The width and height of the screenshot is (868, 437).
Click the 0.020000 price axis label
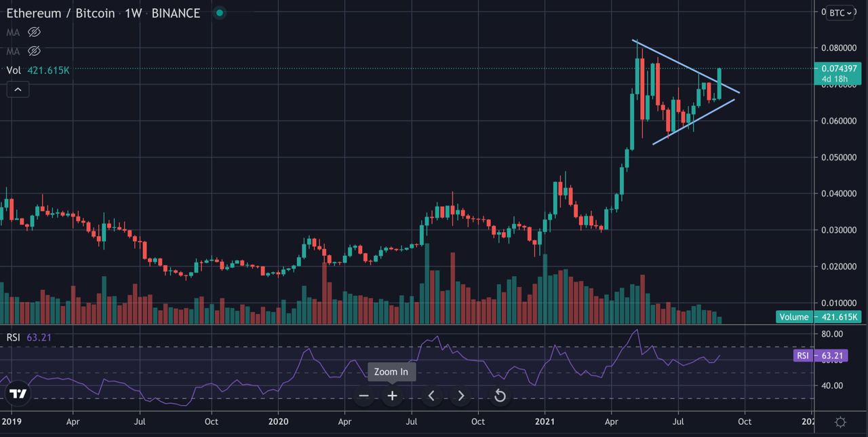[840, 267]
